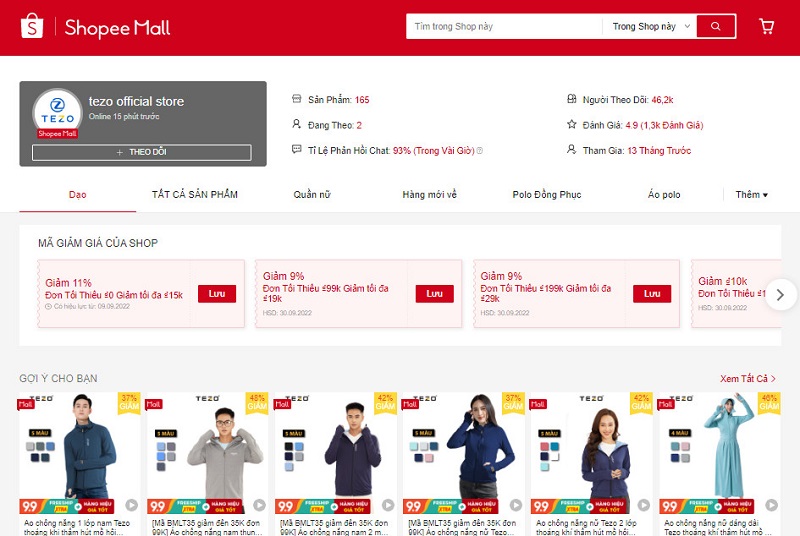Open the shopping cart icon
This screenshot has width=800, height=536.
tap(767, 27)
